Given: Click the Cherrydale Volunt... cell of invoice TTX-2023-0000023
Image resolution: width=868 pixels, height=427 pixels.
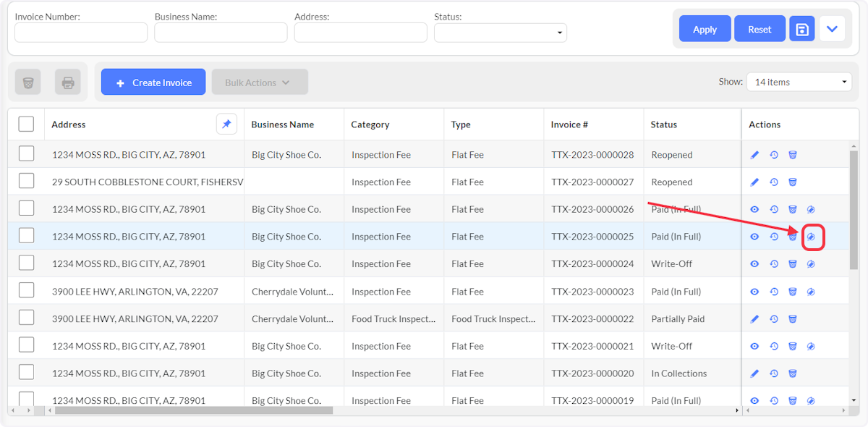Looking at the screenshot, I should [x=293, y=292].
